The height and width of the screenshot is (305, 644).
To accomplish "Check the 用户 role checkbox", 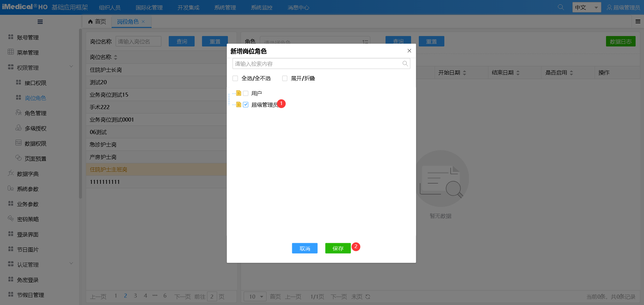I will pos(246,93).
